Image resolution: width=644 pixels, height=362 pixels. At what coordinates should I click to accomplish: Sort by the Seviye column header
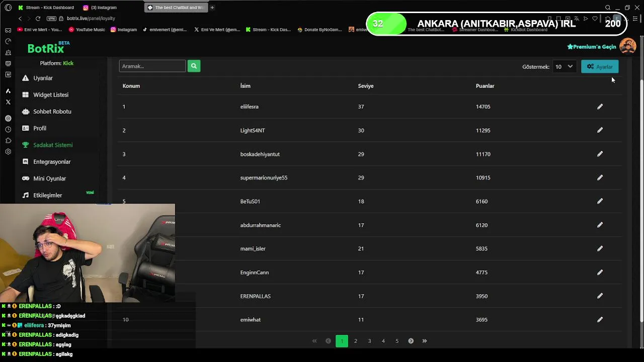coord(366,86)
